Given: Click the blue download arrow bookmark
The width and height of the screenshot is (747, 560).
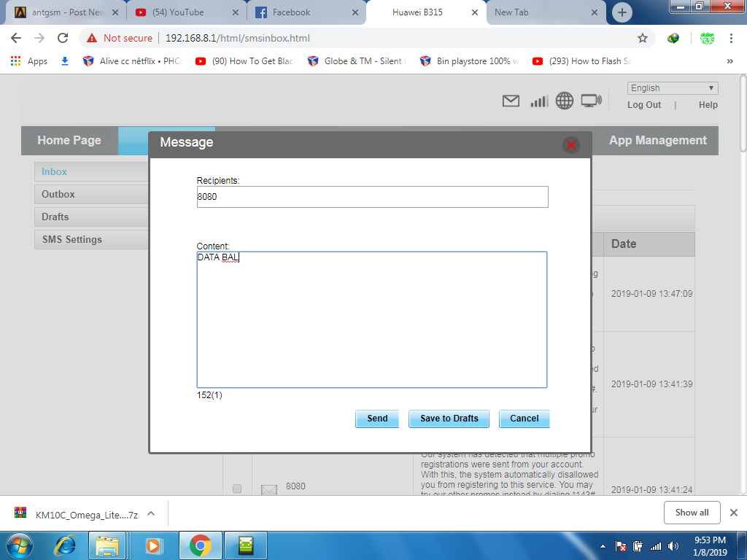Looking at the screenshot, I should (x=65, y=61).
